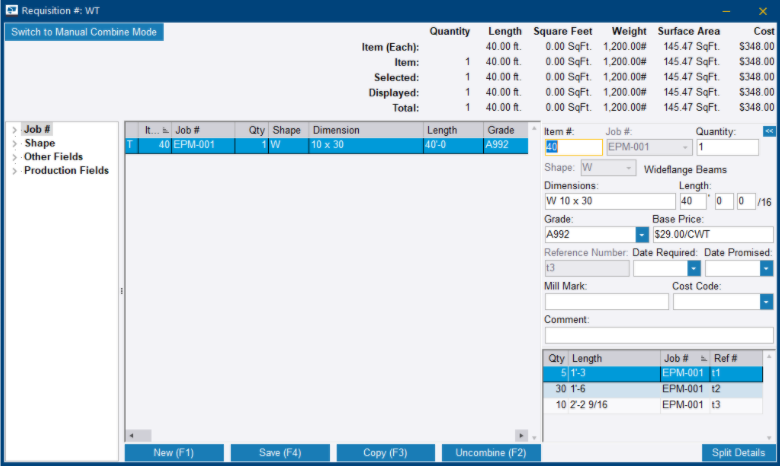Click the Quantity input field
This screenshot has width=780, height=466.
734,147
